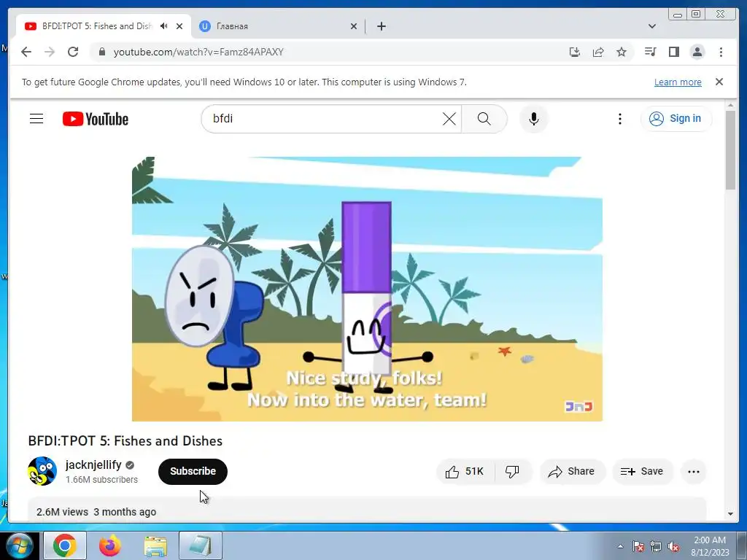The height and width of the screenshot is (560, 747).
Task: View site info via padlock icon
Action: [101, 52]
